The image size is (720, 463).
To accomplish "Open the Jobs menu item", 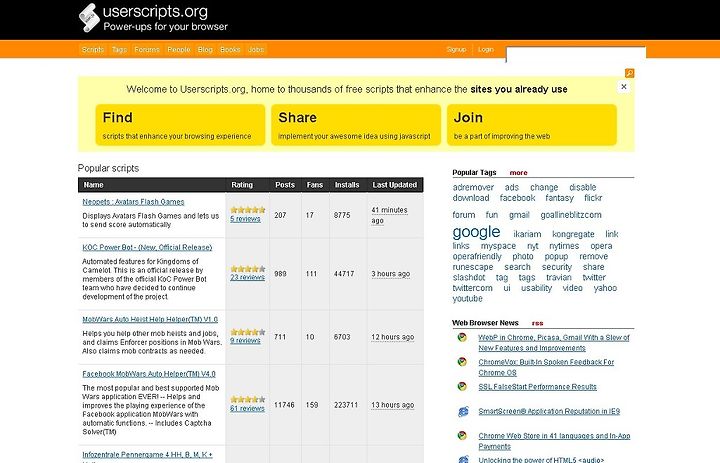I will tap(256, 50).
